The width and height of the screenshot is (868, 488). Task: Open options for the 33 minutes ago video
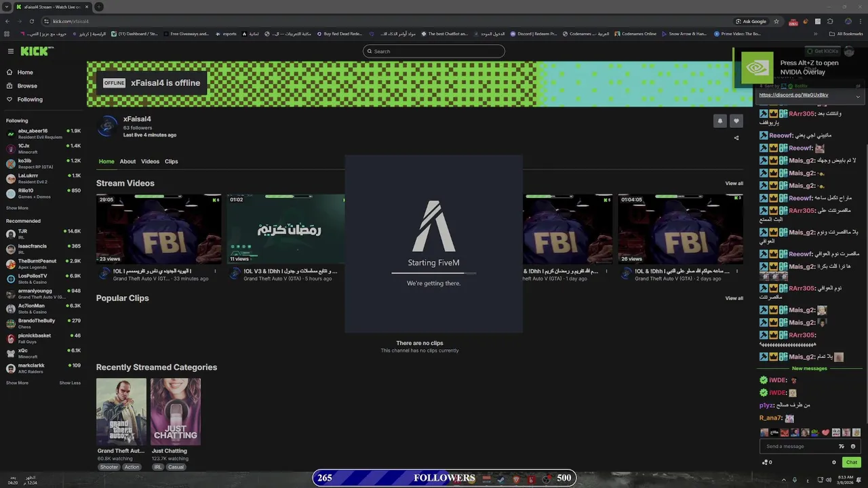[215, 271]
